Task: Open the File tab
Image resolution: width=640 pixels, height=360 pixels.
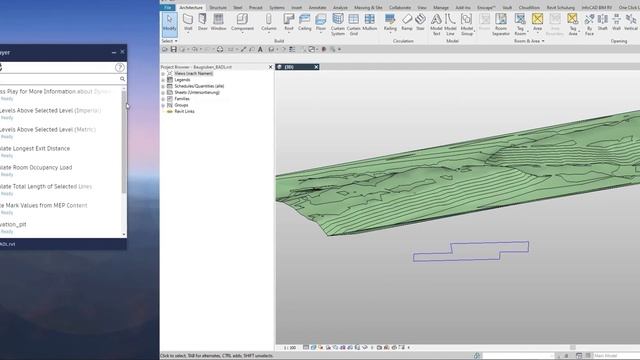Action: [168, 7]
